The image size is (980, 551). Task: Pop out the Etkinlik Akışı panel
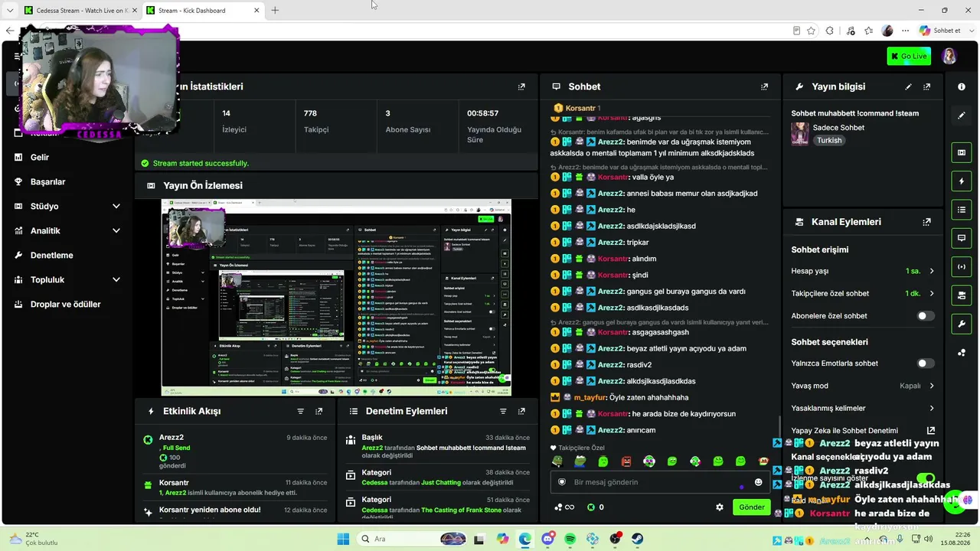pyautogui.click(x=318, y=411)
